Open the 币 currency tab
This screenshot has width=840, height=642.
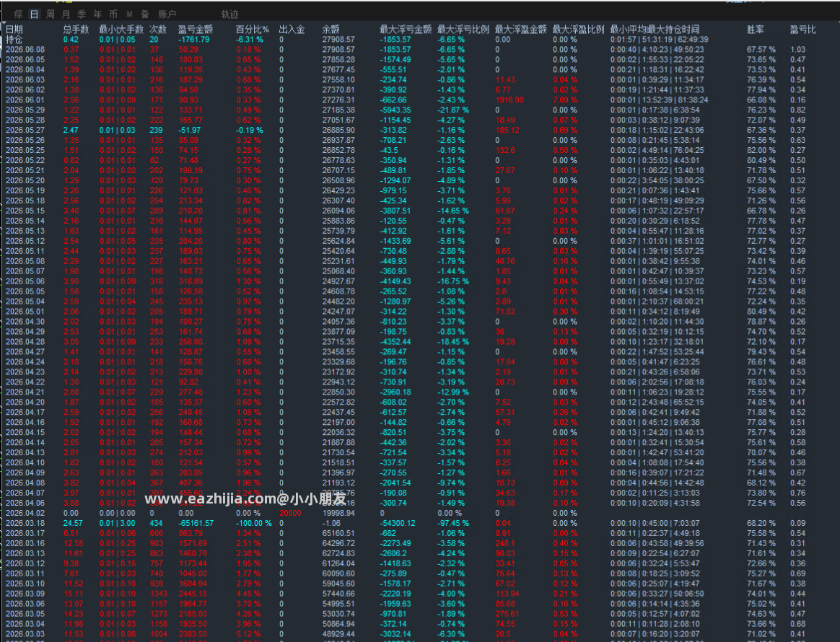[x=113, y=14]
